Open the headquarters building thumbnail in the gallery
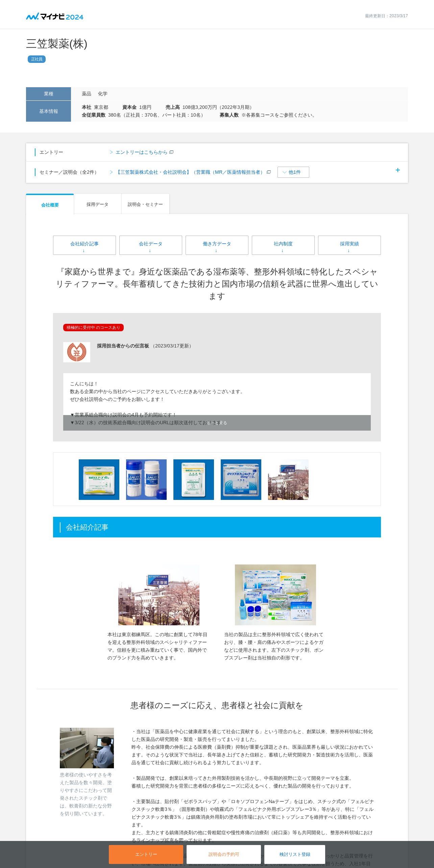 (288, 480)
